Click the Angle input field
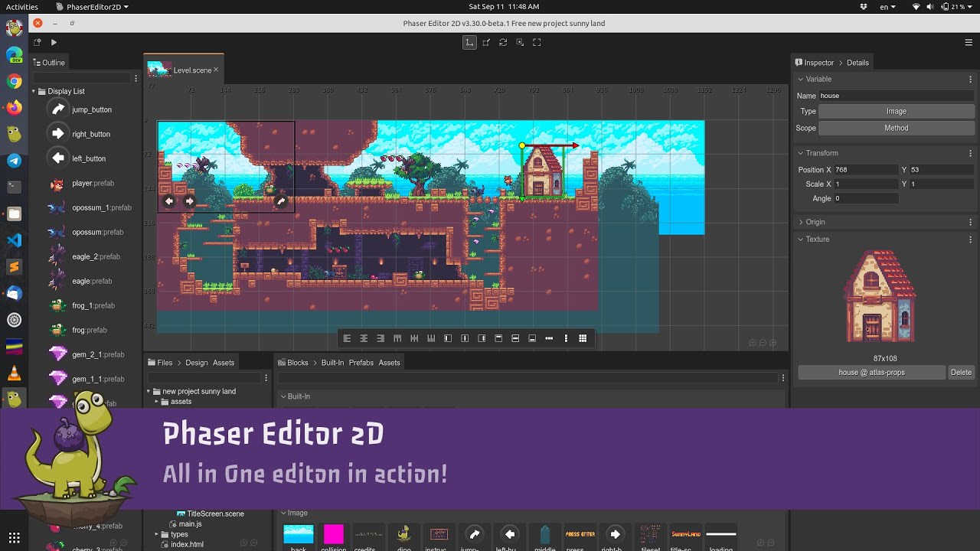 point(866,198)
